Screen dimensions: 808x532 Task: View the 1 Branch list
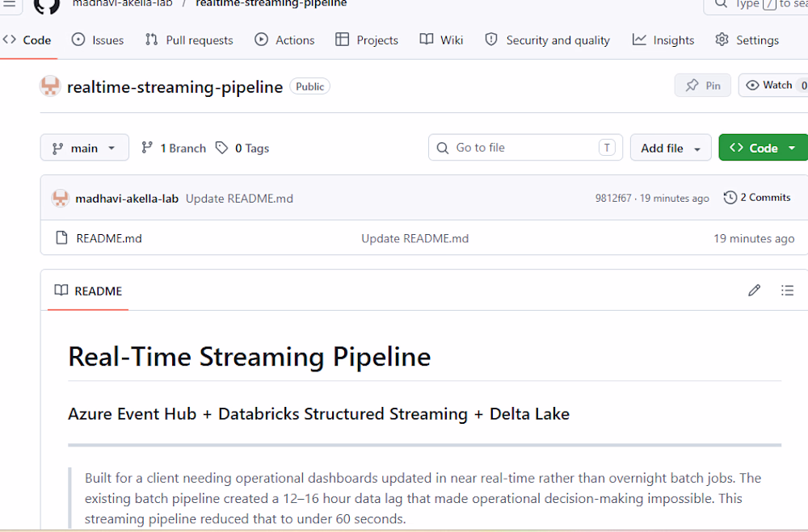point(174,149)
